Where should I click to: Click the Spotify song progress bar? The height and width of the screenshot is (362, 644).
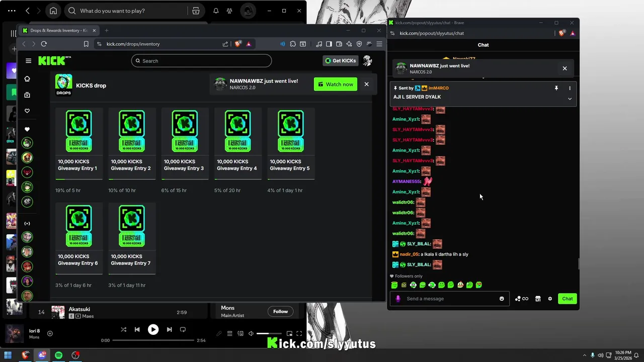pos(153,340)
